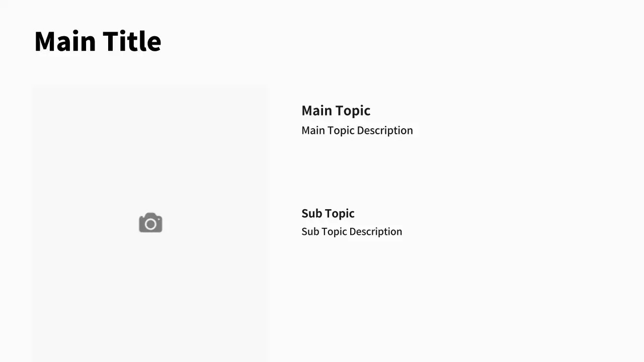Screen dimensions: 644x362
Task: Click "Sub" in the Sub Topic Description line
Action: pyautogui.click(x=310, y=232)
